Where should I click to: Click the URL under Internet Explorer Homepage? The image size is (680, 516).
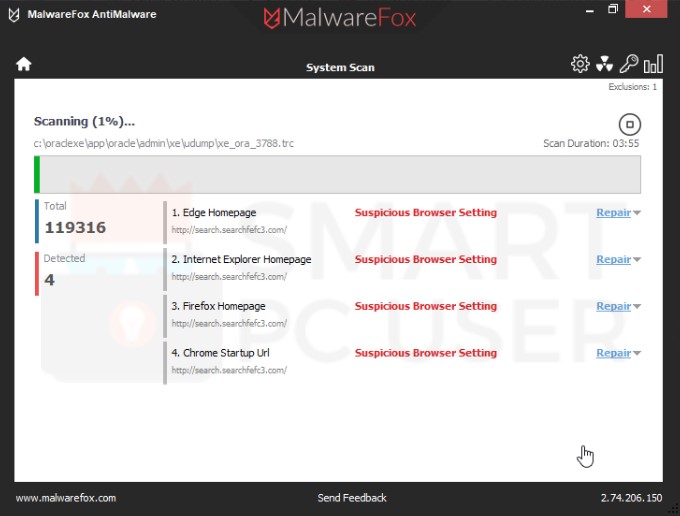(x=229, y=277)
